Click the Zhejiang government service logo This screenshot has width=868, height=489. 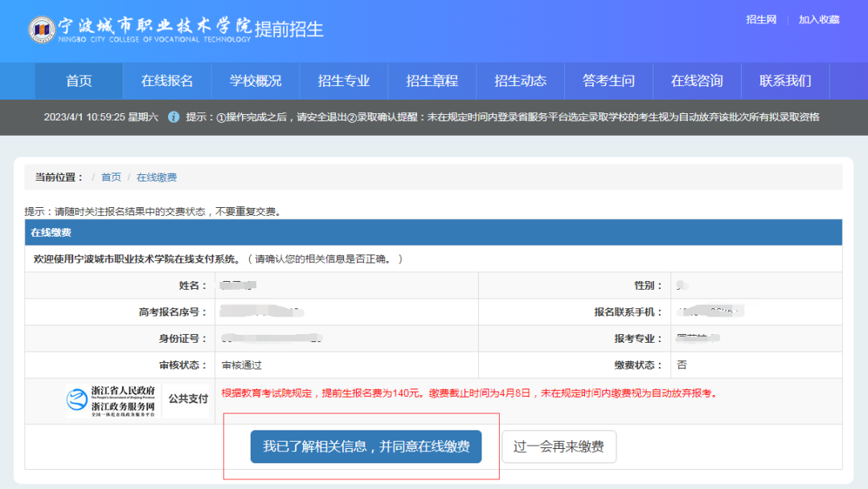pyautogui.click(x=111, y=401)
